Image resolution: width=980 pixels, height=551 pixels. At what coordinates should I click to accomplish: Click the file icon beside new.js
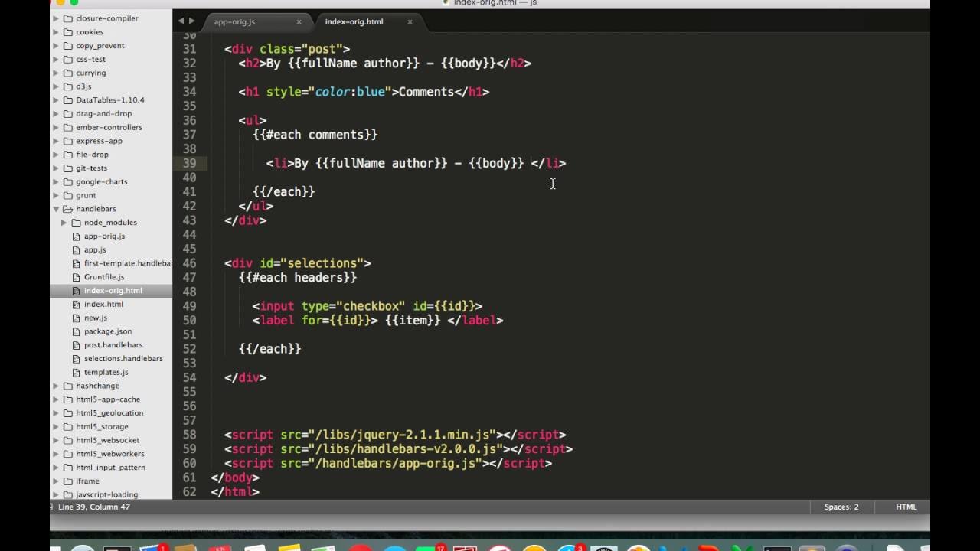pos(77,318)
